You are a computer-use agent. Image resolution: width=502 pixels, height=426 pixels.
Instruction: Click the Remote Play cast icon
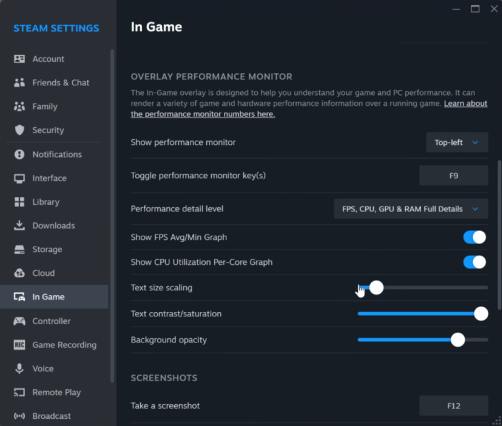19,392
